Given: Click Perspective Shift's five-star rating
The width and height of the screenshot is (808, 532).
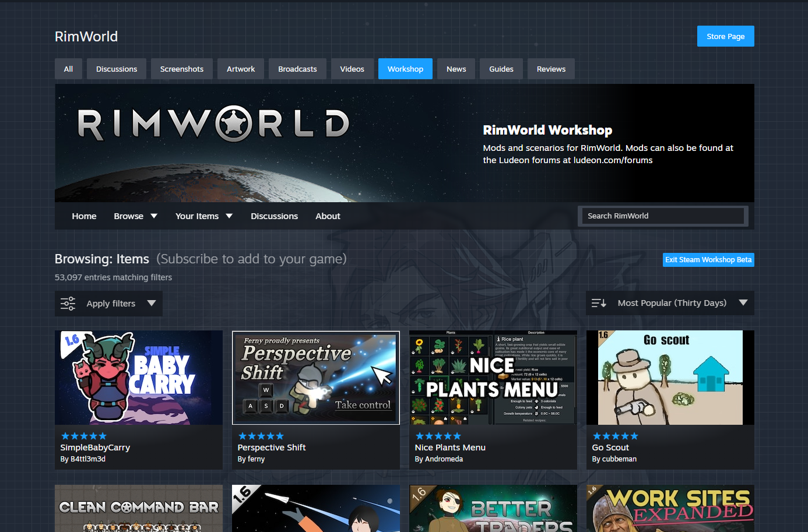Looking at the screenshot, I should tap(261, 435).
